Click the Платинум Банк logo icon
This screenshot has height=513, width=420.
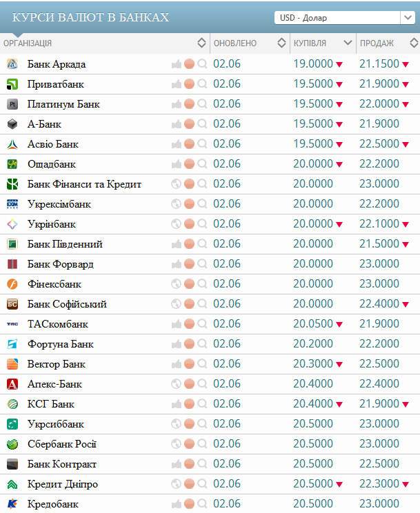pos(12,104)
